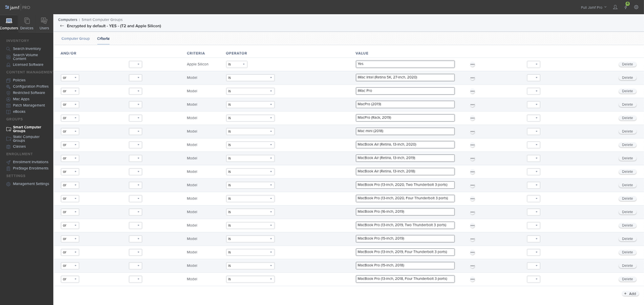644x305 pixels.
Task: Open Smart Computer Groups in sidebar
Action: click(x=26, y=129)
